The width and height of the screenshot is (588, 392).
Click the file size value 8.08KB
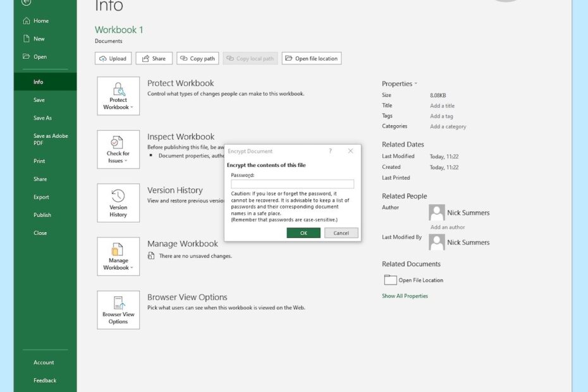pos(438,95)
